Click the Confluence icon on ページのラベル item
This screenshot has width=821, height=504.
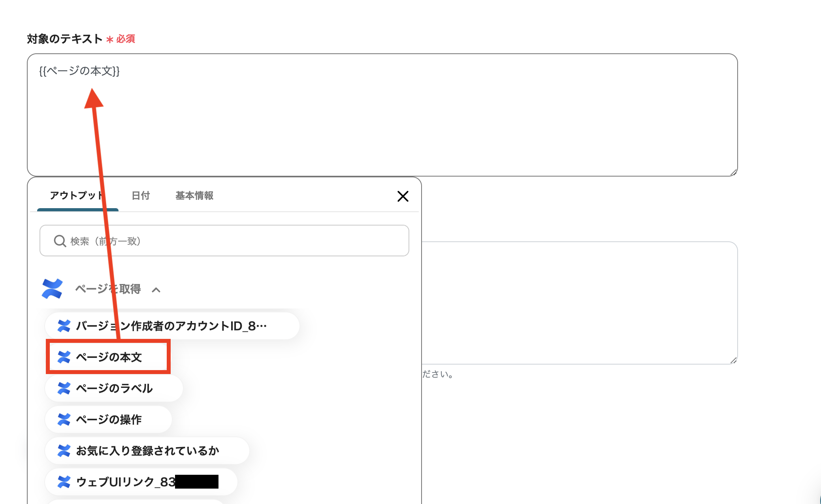click(x=64, y=388)
